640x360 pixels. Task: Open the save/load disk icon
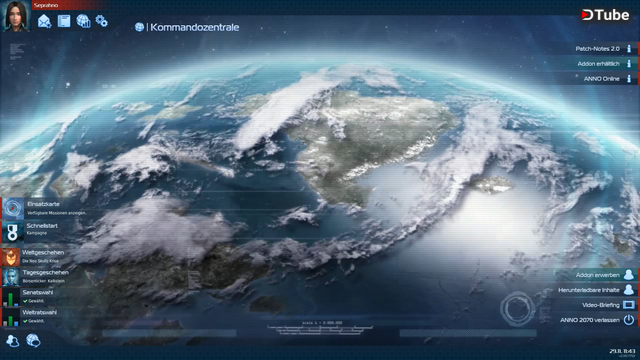tap(64, 21)
